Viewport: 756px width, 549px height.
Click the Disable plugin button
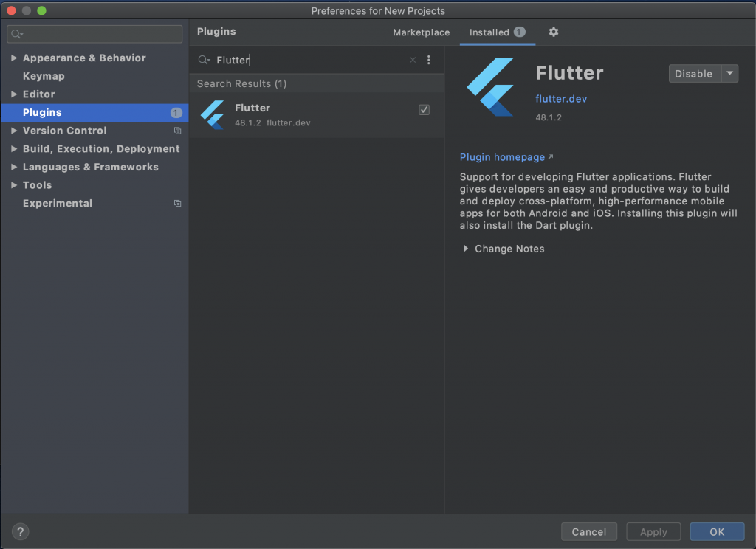(x=694, y=73)
